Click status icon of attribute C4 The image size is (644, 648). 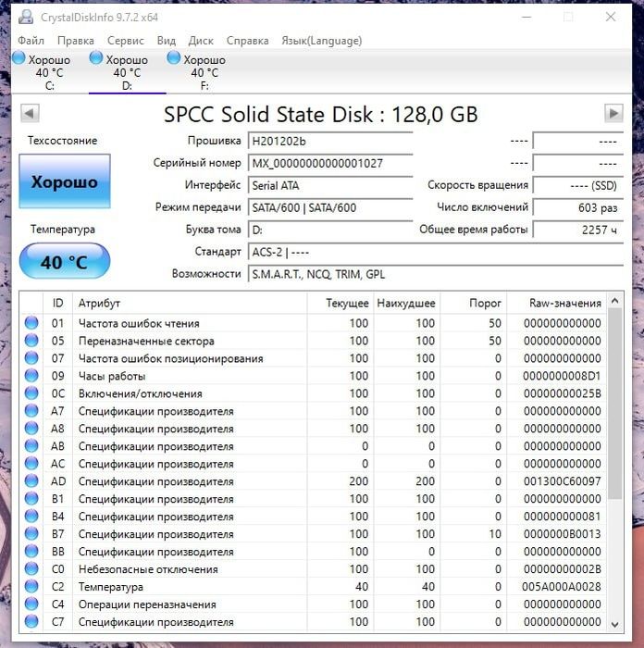(31, 604)
